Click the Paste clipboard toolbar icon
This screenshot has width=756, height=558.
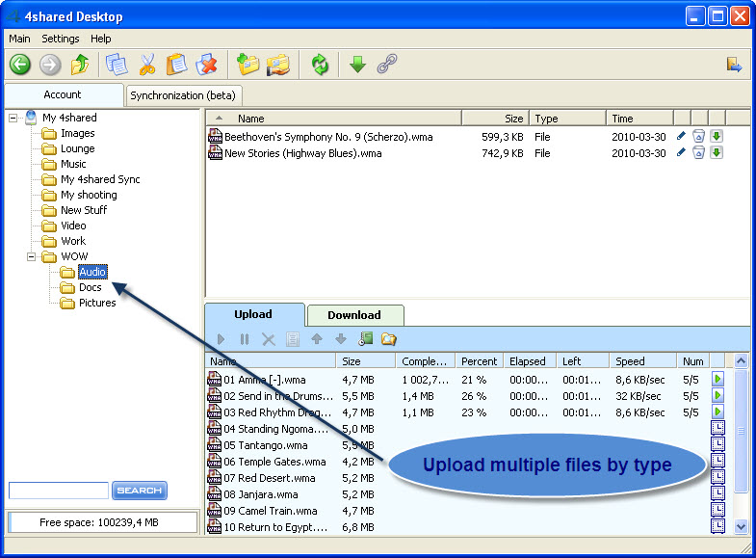pos(177,65)
